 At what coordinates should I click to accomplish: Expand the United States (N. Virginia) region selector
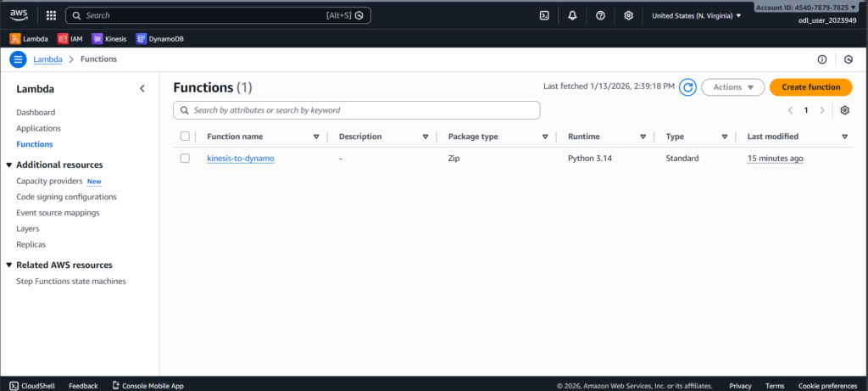click(696, 15)
